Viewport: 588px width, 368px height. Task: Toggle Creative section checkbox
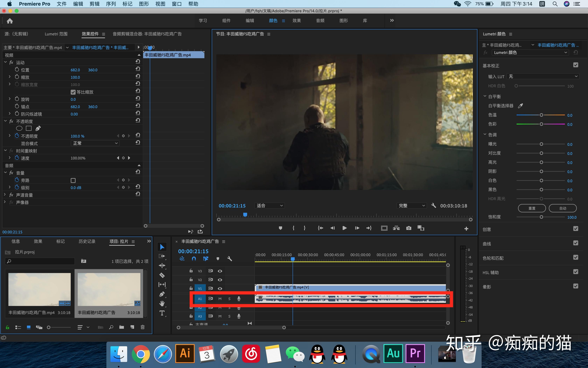(x=576, y=229)
